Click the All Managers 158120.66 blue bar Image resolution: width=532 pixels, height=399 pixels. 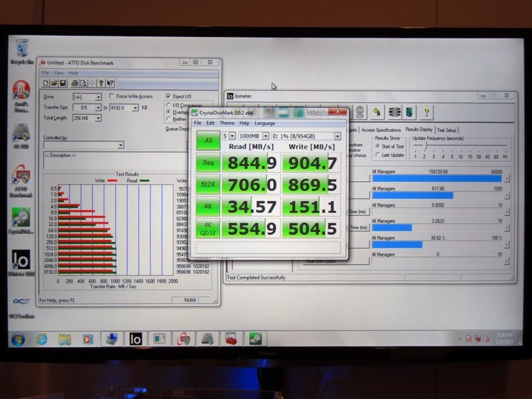(437, 179)
